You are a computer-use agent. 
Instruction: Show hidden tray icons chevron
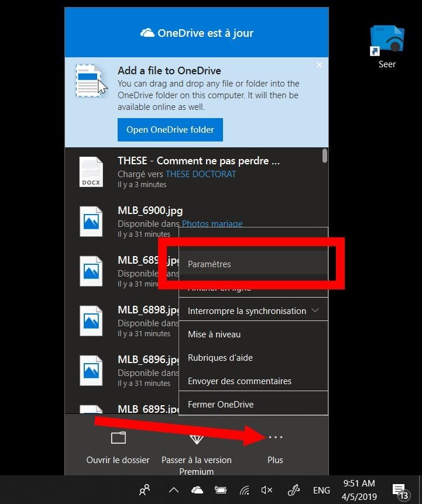(174, 490)
